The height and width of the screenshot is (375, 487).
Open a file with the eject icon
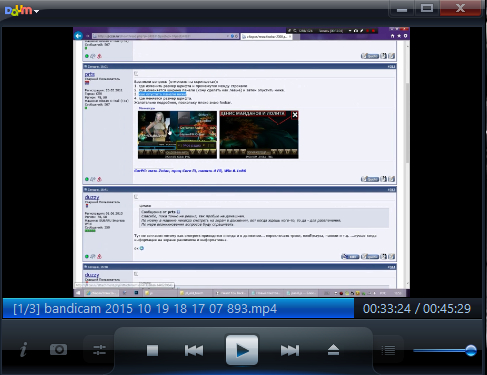click(x=333, y=350)
